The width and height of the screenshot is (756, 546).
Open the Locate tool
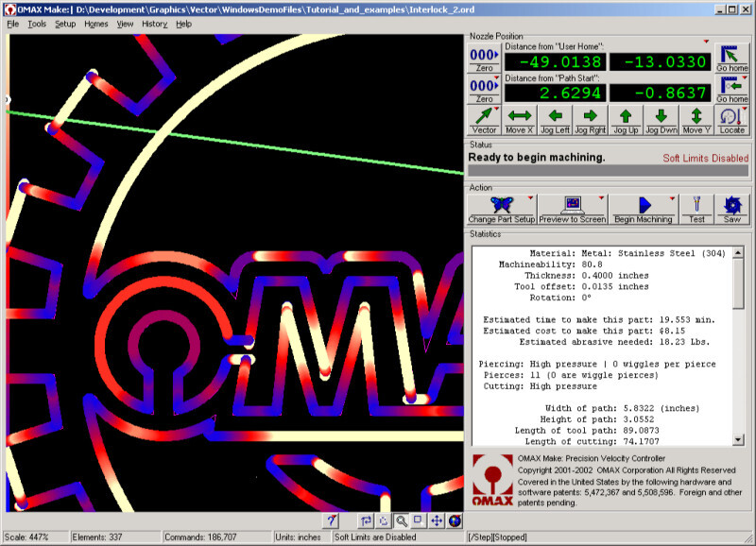731,120
